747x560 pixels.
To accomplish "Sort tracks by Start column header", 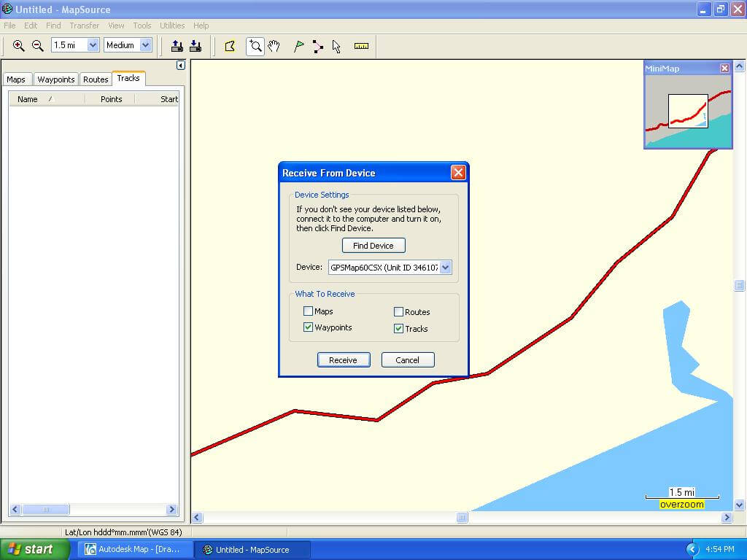I will click(x=158, y=99).
